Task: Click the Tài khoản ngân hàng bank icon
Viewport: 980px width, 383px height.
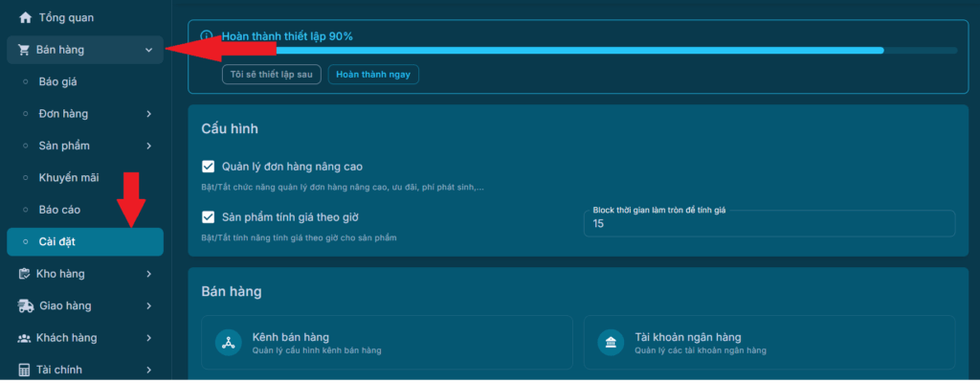Action: pyautogui.click(x=610, y=343)
